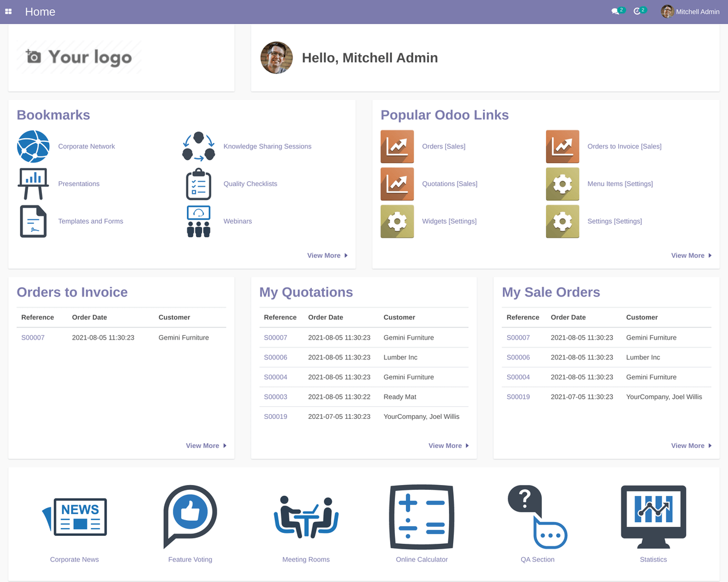Click the Orders [Sales] chart icon
Screen dimensions: 728x582
click(x=397, y=146)
